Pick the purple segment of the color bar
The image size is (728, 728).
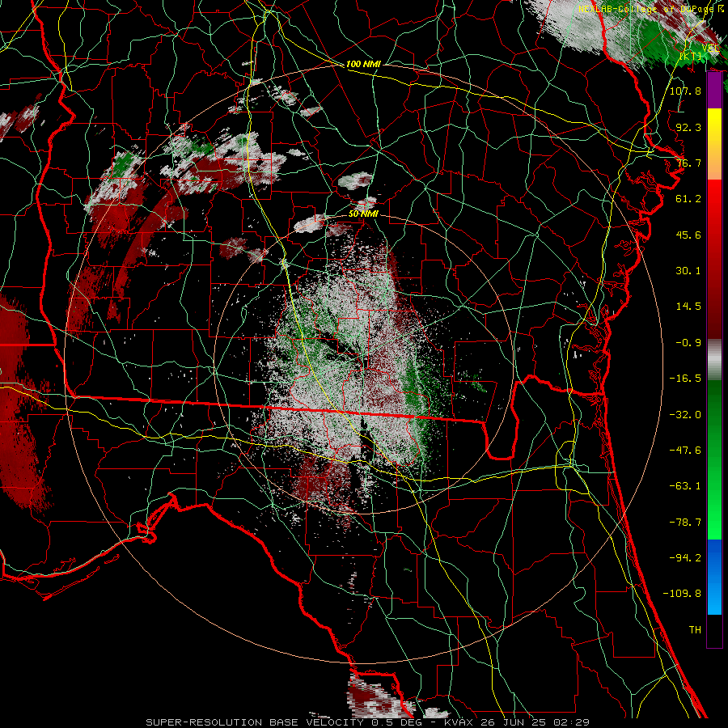point(714,91)
